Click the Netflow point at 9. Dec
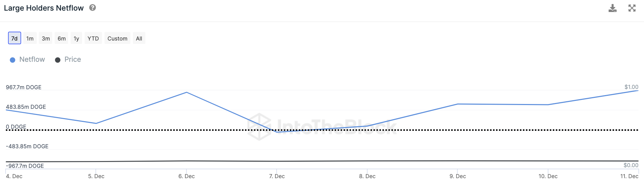 [458, 104]
